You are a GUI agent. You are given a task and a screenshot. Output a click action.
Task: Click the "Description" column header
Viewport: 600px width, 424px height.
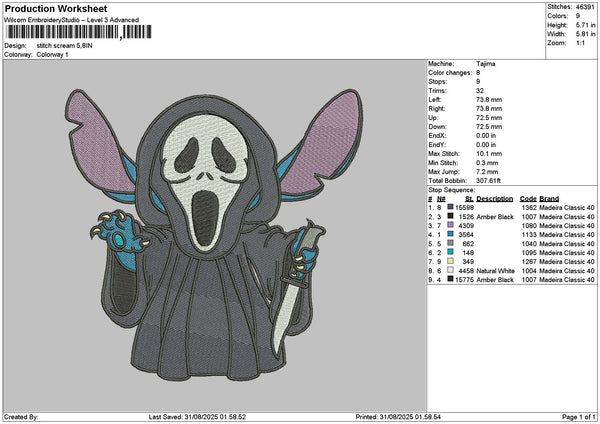tap(495, 199)
